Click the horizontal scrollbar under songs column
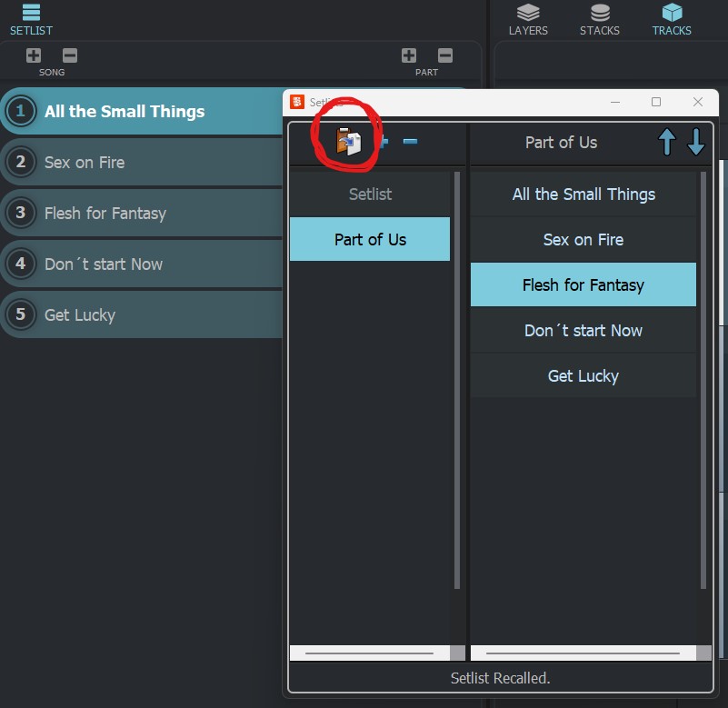 coord(583,653)
